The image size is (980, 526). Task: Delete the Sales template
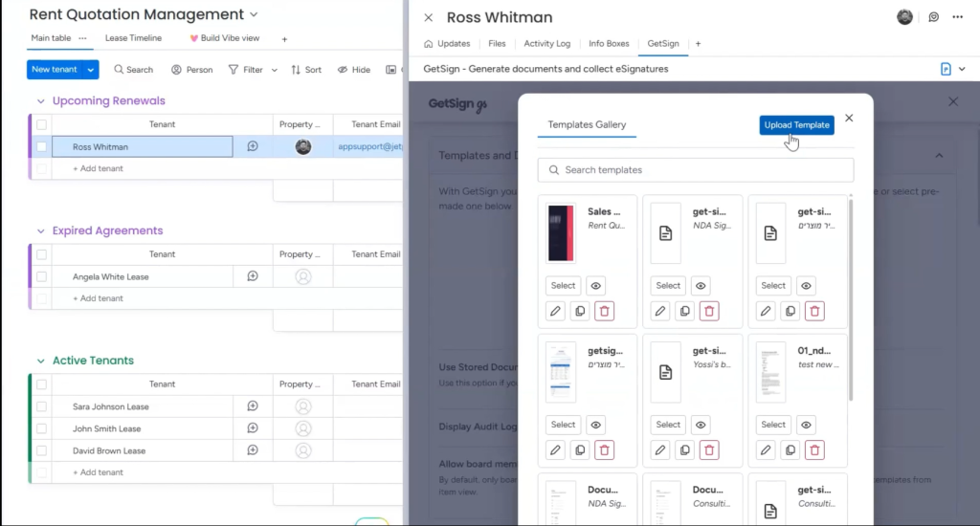click(x=605, y=311)
